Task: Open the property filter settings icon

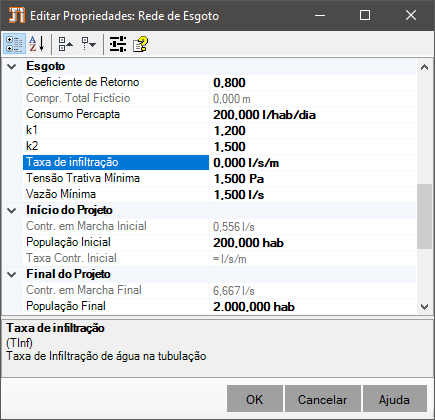Action: [x=118, y=44]
